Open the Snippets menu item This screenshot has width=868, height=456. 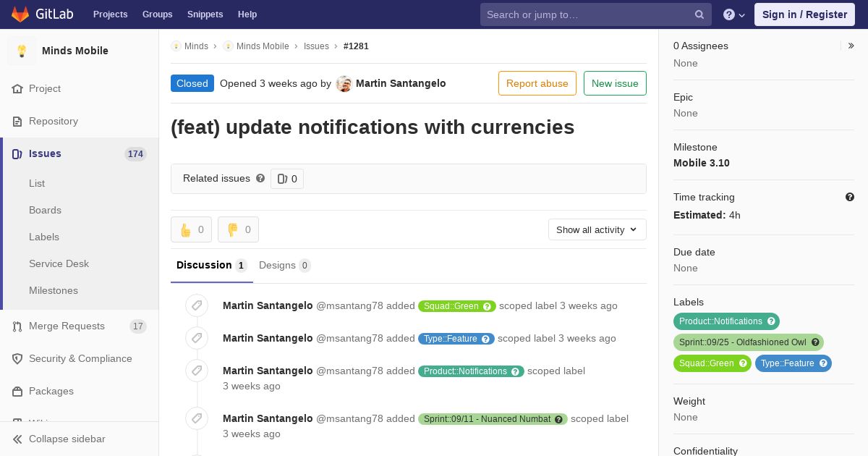click(x=205, y=14)
